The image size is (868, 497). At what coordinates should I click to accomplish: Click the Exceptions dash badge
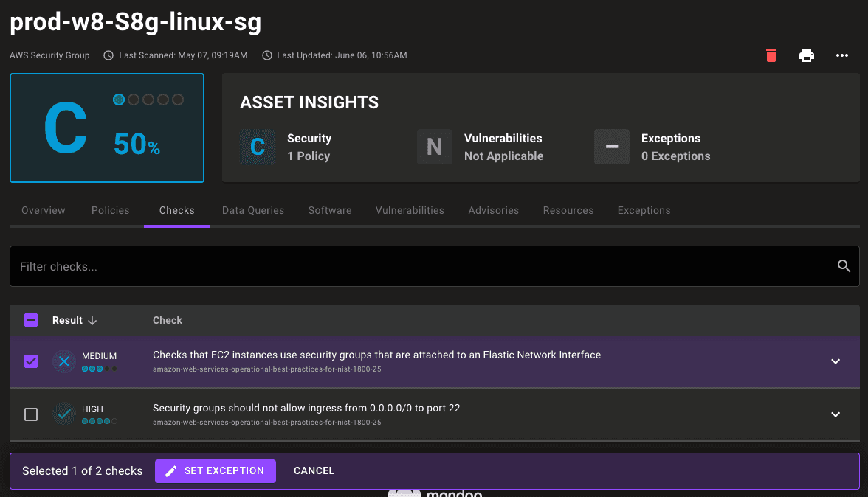(611, 147)
